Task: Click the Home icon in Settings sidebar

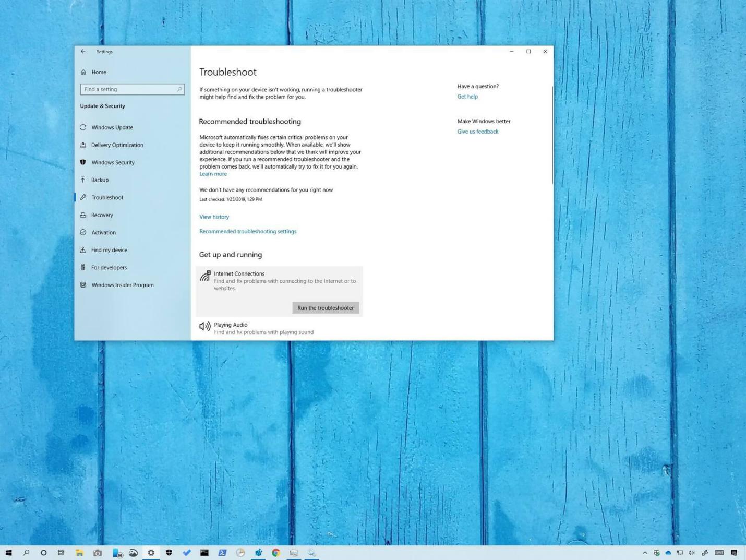Action: coord(83,72)
